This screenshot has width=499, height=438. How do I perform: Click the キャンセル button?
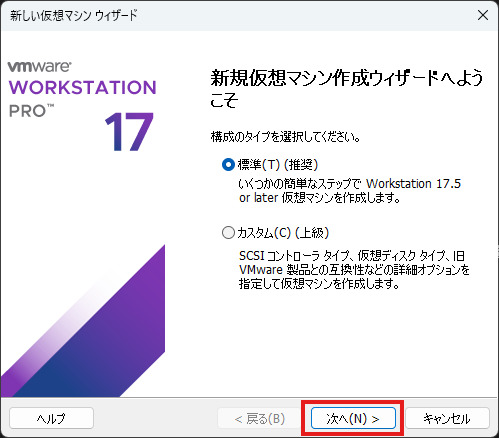(447, 418)
